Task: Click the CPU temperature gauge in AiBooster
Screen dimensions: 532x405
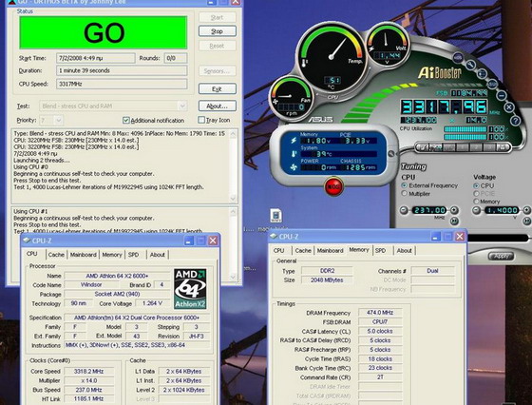Action: (332, 57)
